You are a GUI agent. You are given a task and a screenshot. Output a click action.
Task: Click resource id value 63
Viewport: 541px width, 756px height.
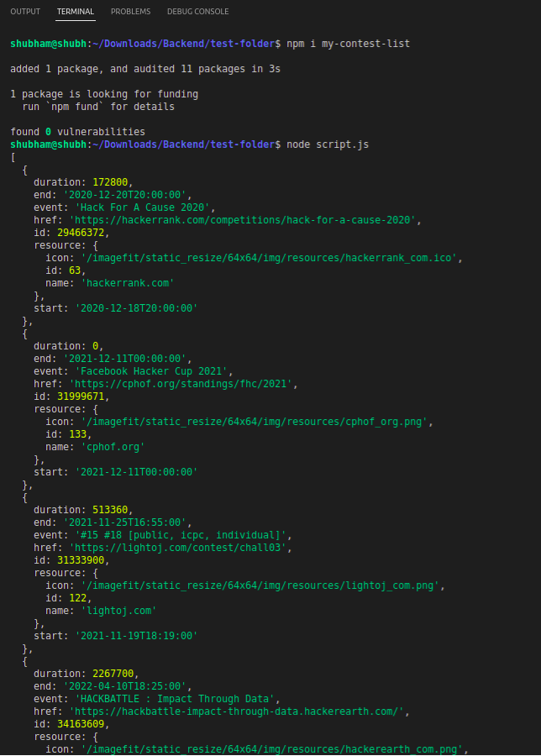[x=75, y=270]
